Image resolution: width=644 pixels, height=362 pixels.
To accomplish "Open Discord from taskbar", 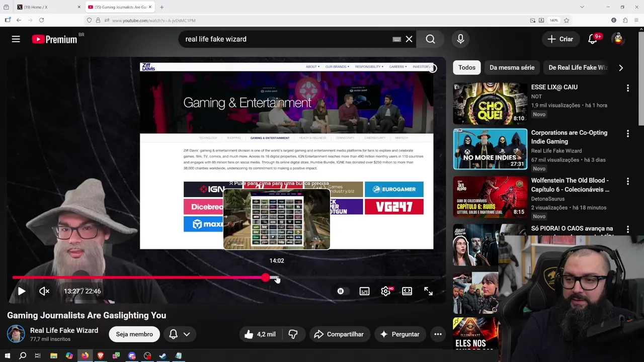I will [x=132, y=356].
